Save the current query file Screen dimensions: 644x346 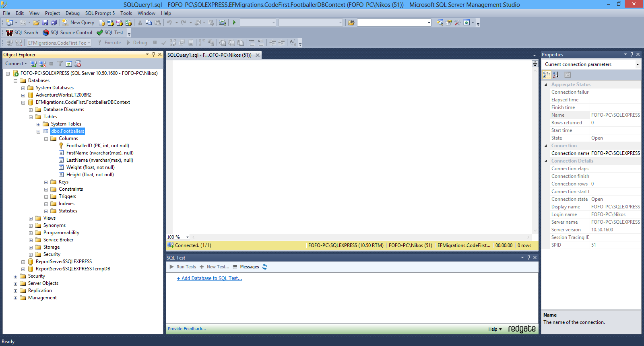click(45, 23)
